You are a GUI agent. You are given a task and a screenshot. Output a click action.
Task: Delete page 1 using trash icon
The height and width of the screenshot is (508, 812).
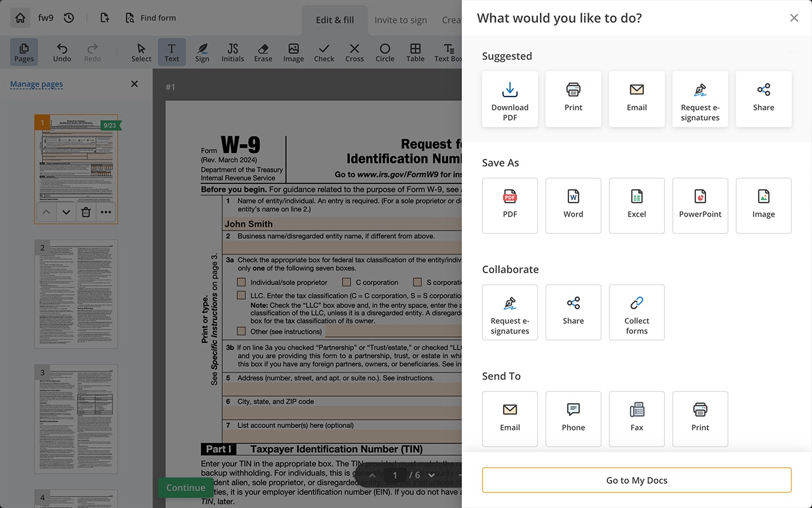pos(86,213)
